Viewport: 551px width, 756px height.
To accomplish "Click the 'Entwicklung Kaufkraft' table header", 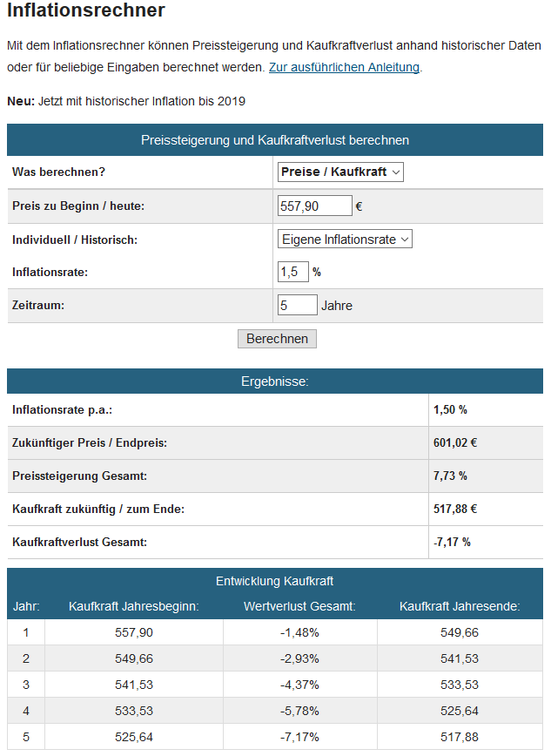I will pyautogui.click(x=275, y=581).
